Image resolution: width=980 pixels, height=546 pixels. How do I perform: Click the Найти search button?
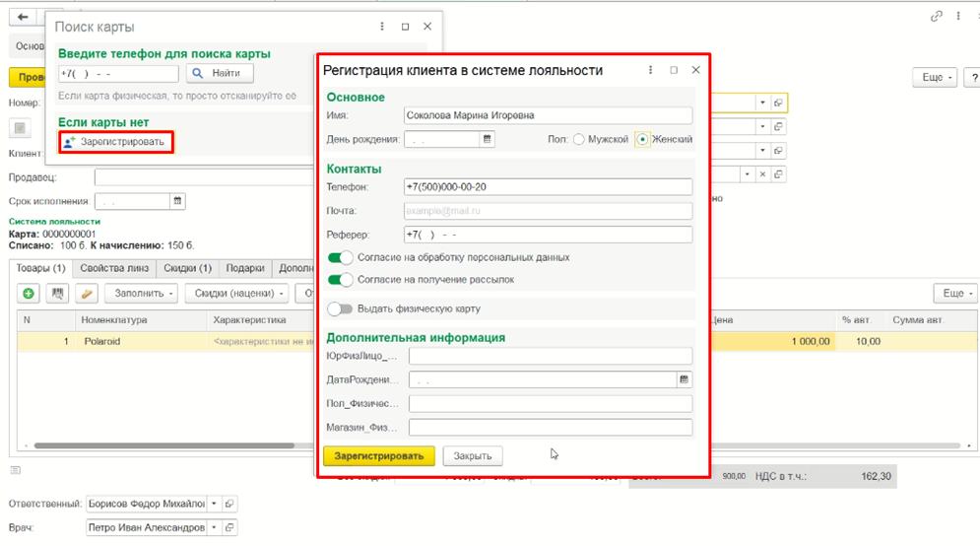pos(220,73)
